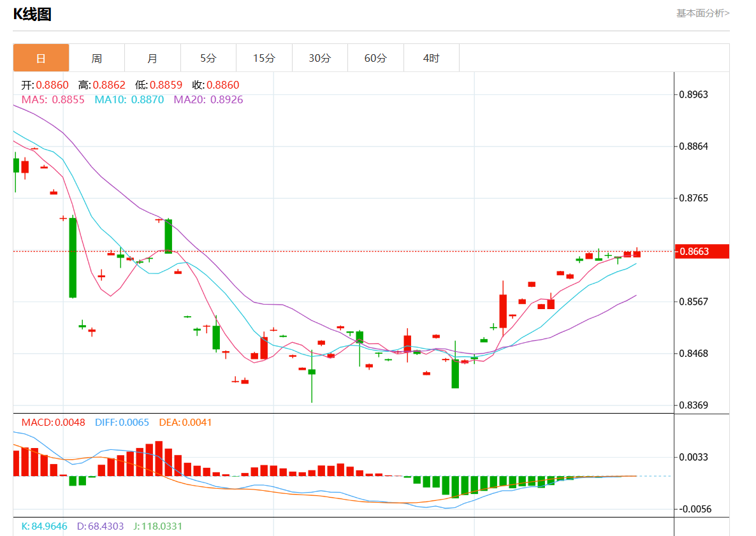Open the 60分 interval tab
Image resolution: width=756 pixels, height=536 pixels.
375,59
